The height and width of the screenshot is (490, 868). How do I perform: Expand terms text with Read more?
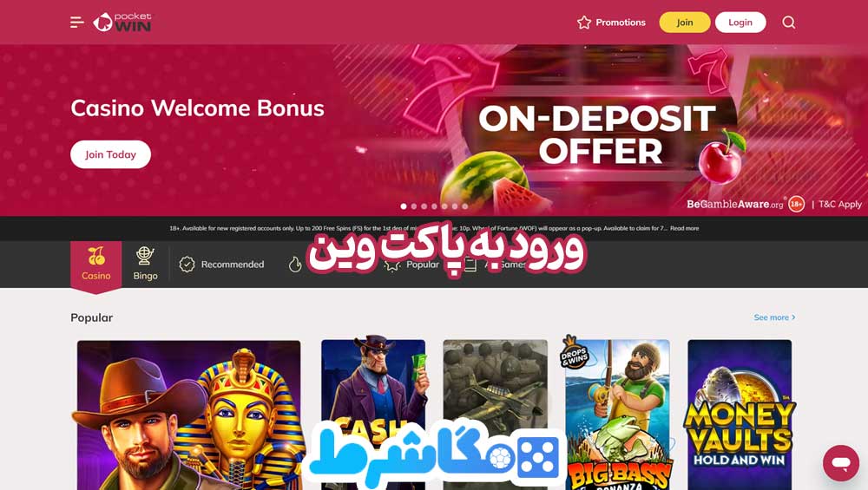click(x=685, y=228)
